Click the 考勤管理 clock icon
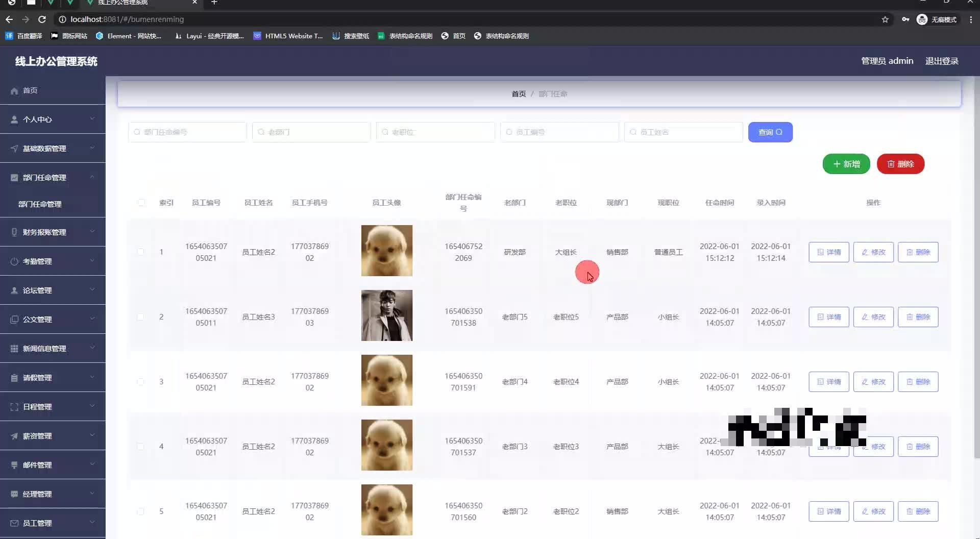980x539 pixels. pos(14,261)
